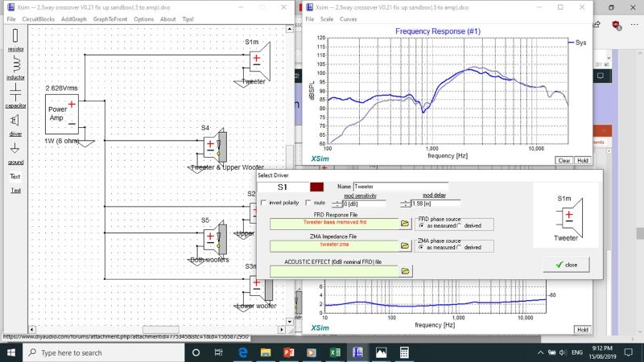Adjust the mod delay stepper
The width and height of the screenshot is (644, 362).
(405, 204)
